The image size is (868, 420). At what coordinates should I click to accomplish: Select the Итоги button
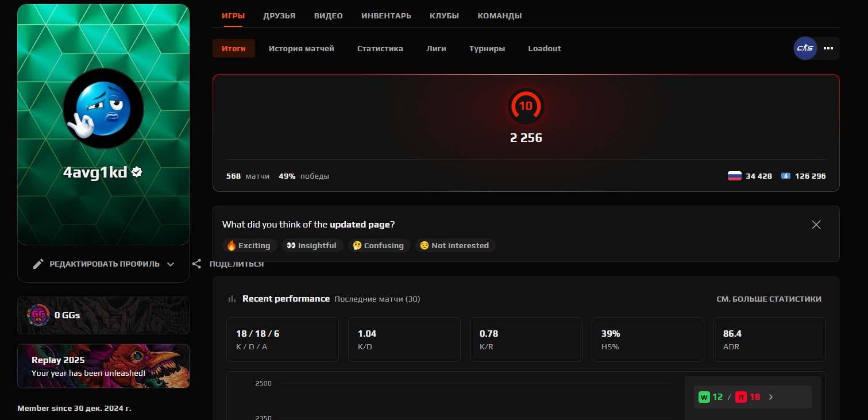point(233,49)
